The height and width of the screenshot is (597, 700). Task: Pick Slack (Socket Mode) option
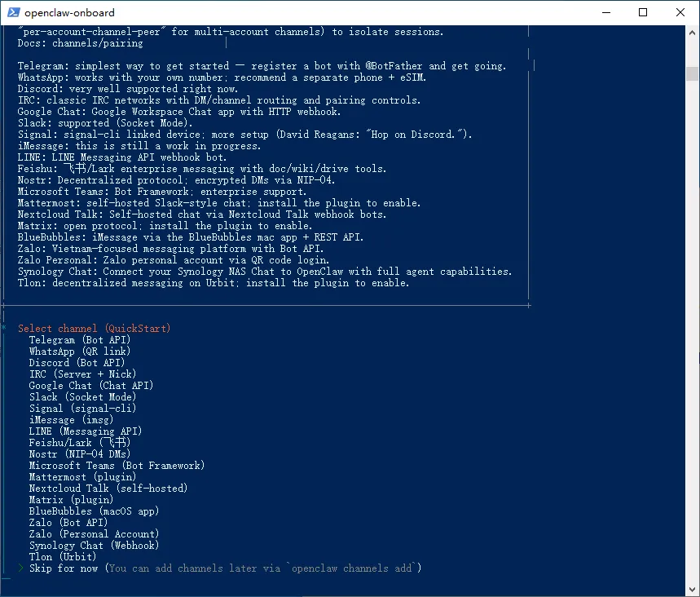pos(82,397)
